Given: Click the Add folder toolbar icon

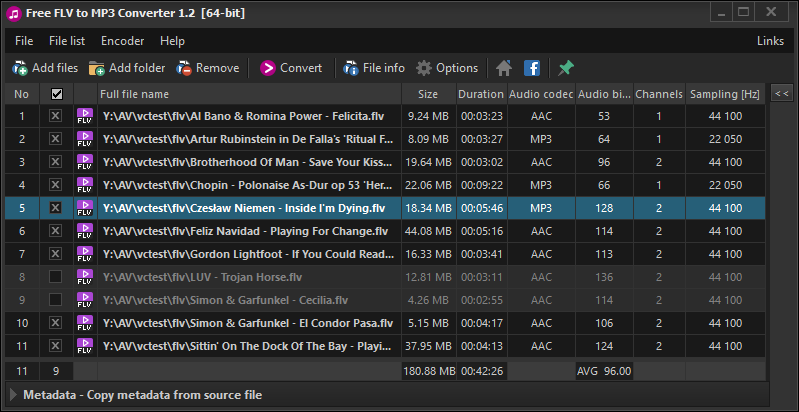Looking at the screenshot, I should point(97,68).
